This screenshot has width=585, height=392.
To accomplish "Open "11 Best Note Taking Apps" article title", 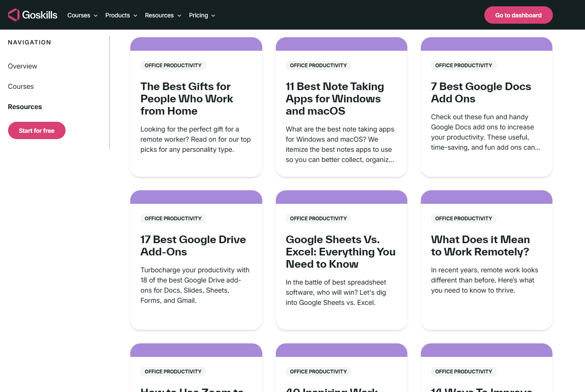I will pos(335,99).
